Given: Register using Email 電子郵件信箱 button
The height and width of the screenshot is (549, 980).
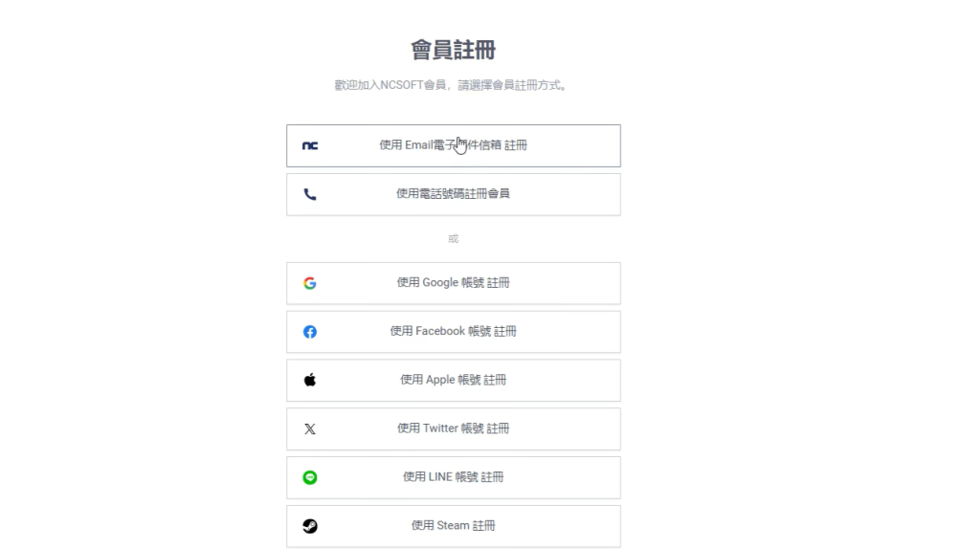Looking at the screenshot, I should [453, 145].
